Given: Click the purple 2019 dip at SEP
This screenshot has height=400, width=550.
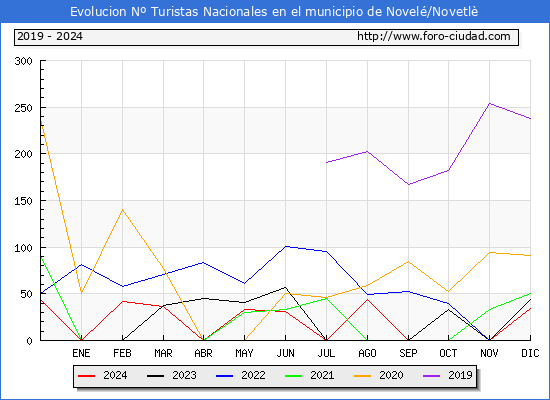Looking at the screenshot, I should pyautogui.click(x=408, y=185).
